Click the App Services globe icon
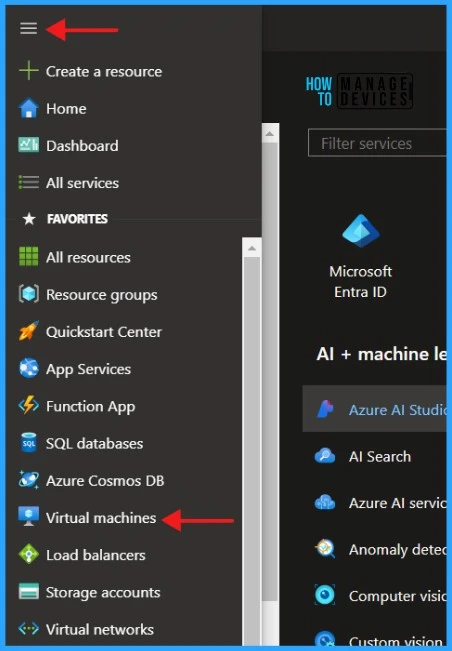 (29, 368)
